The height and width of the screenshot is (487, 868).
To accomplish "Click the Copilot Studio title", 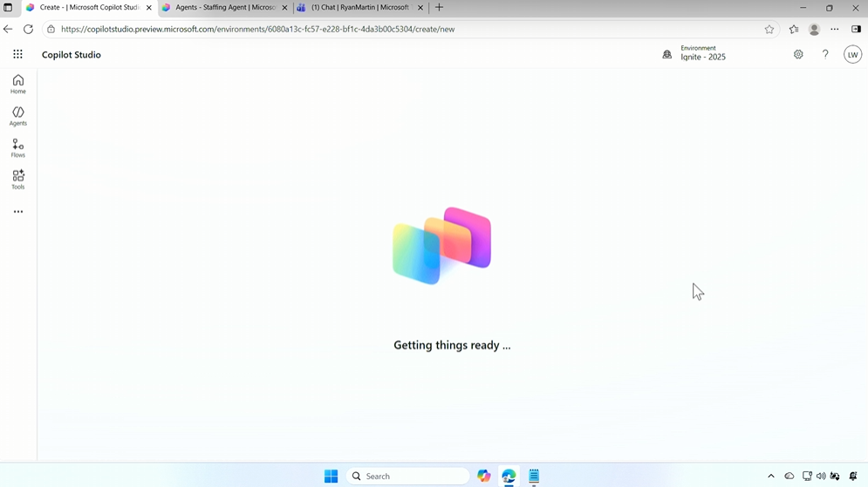I will (72, 55).
